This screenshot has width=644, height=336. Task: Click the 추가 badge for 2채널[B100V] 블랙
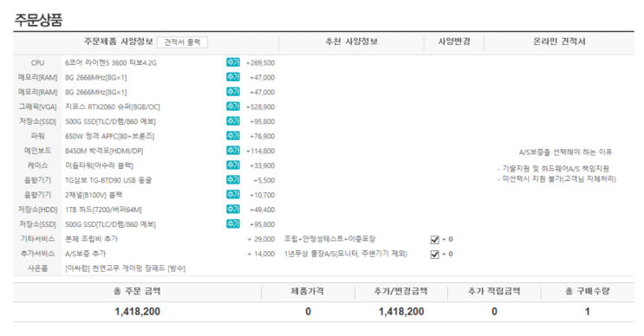pos(233,195)
